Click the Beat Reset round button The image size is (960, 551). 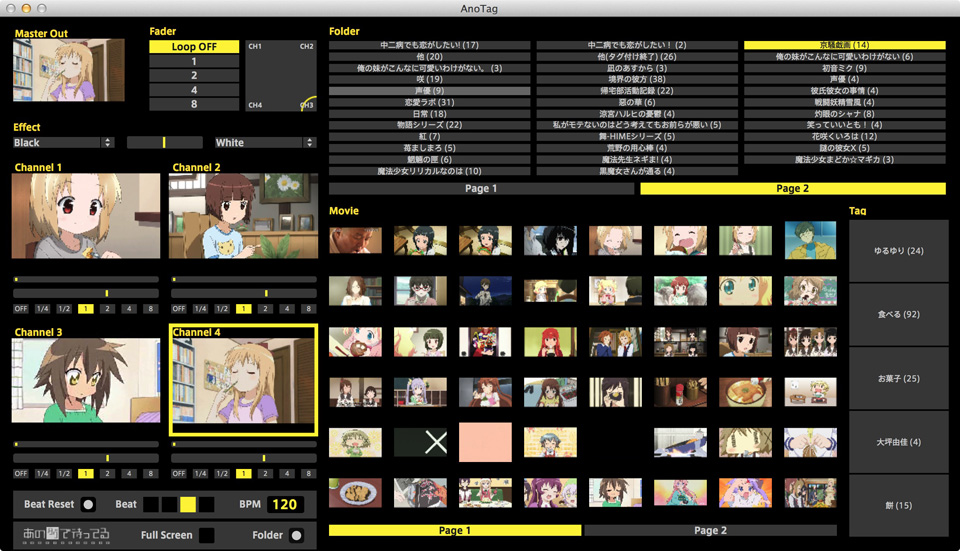pos(89,504)
